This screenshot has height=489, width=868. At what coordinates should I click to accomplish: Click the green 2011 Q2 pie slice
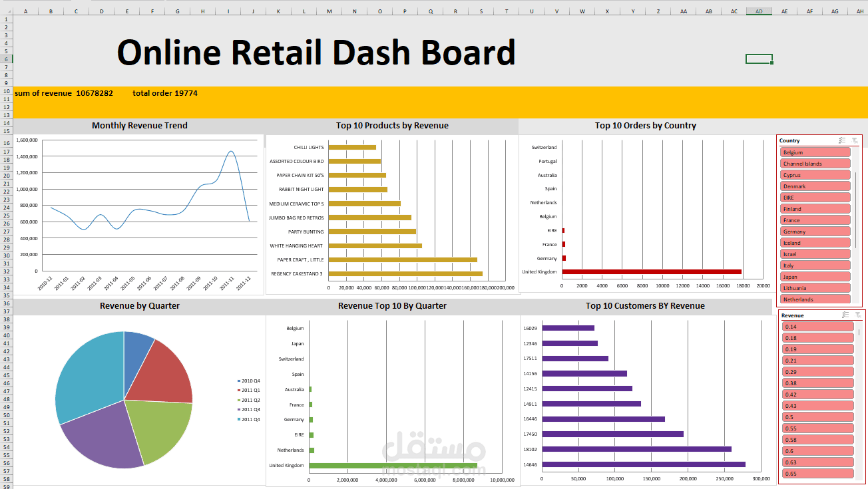[x=156, y=429]
